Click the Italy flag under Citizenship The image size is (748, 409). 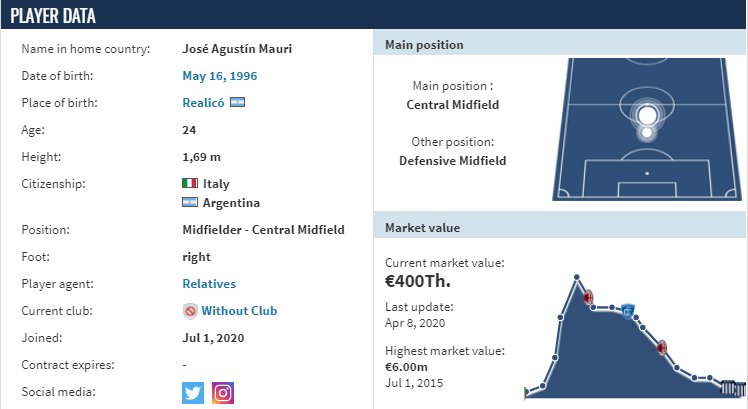(190, 183)
